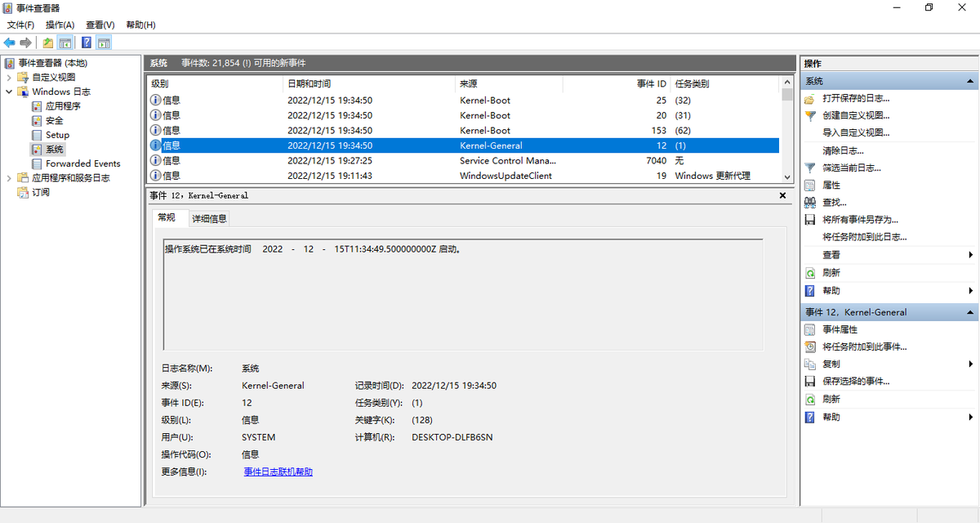The height and width of the screenshot is (523, 980).
Task: Click 打开保存的日志... action
Action: click(856, 98)
